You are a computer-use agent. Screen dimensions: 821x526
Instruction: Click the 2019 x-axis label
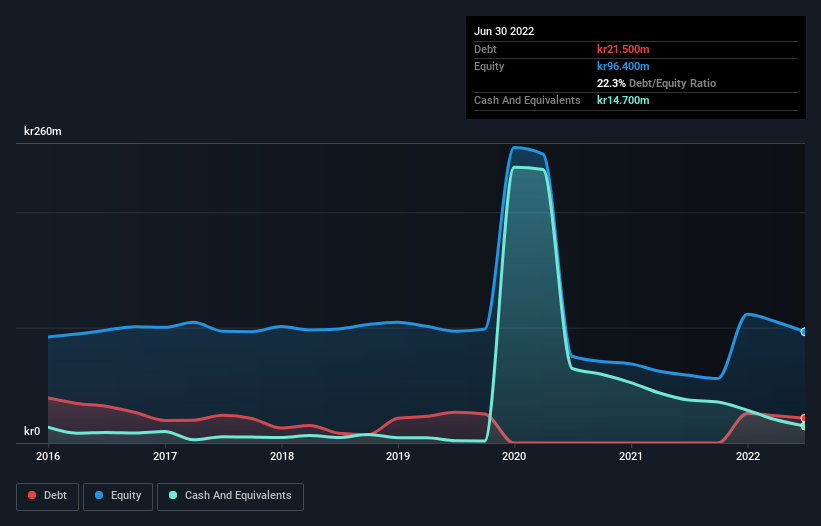tap(398, 456)
